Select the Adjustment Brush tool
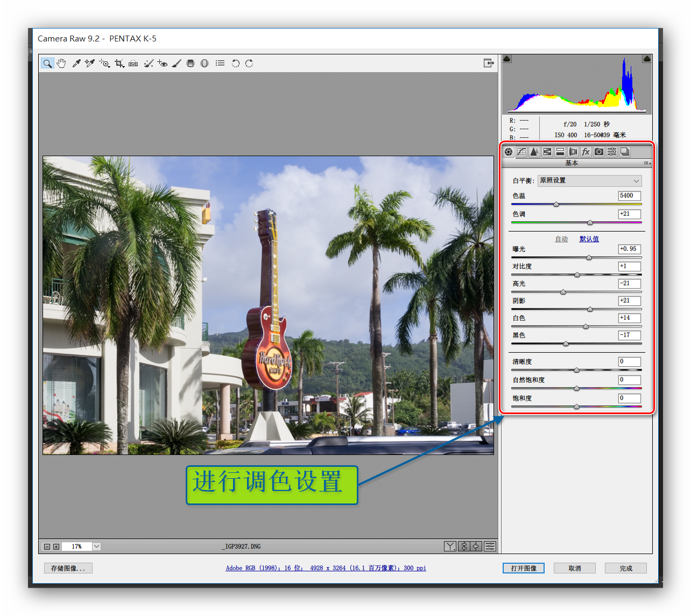This screenshot has height=616, width=691. (177, 63)
